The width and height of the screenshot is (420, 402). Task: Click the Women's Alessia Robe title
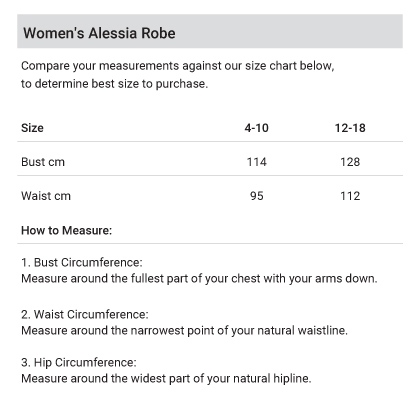tap(99, 33)
